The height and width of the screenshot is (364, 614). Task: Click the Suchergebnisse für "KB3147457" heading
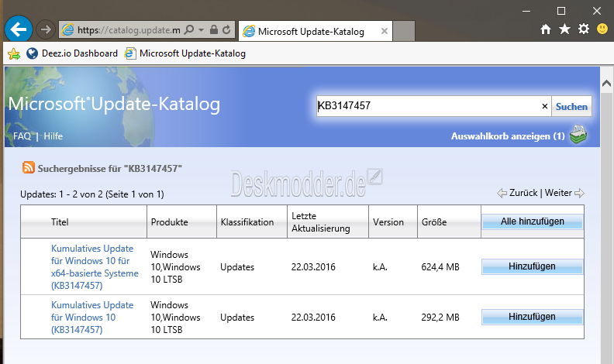point(110,169)
